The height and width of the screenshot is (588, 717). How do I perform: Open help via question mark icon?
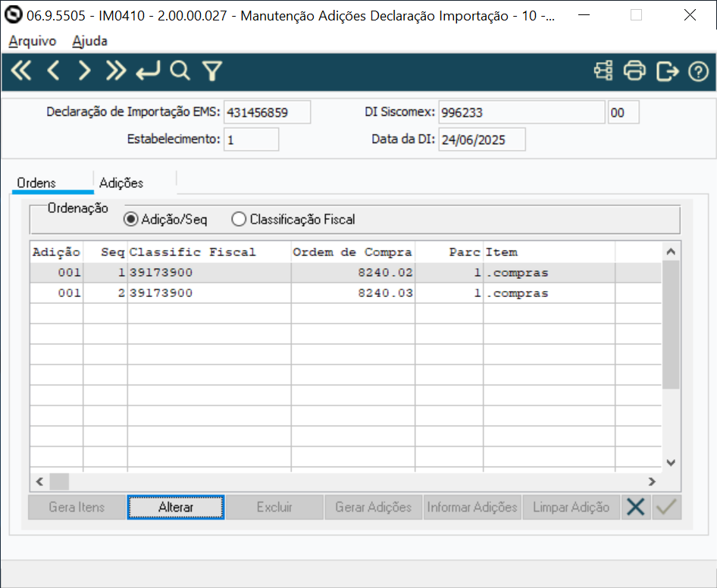coord(698,71)
